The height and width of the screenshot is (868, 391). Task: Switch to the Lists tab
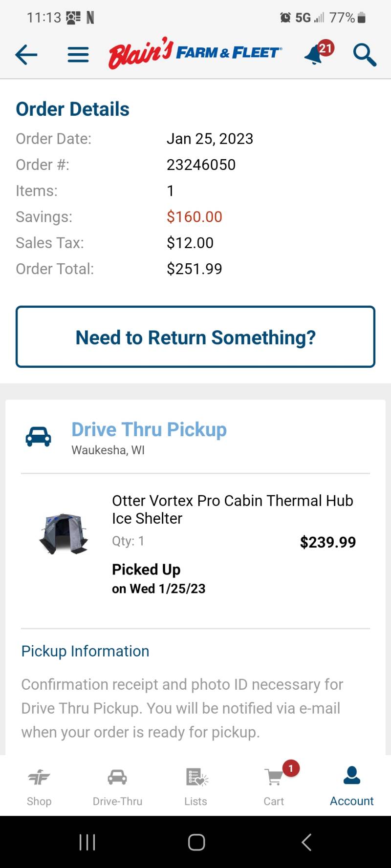coord(195,786)
